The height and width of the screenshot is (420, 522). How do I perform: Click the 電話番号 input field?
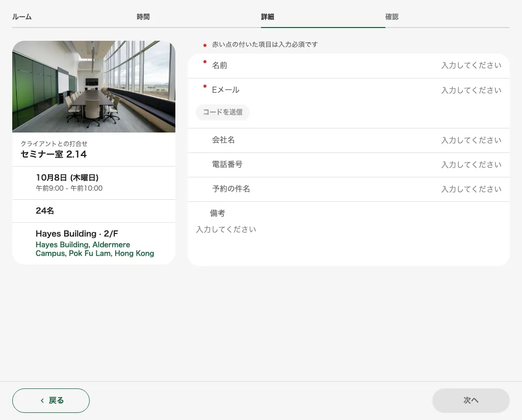click(349, 165)
